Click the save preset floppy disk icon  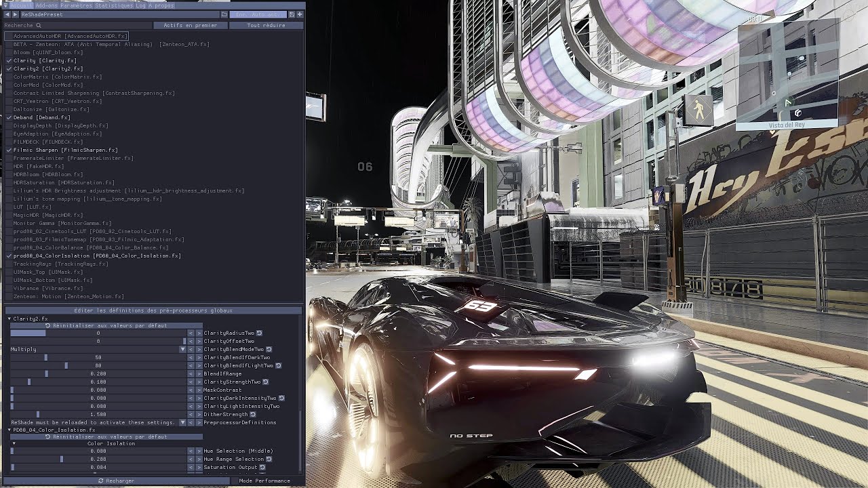pos(292,14)
